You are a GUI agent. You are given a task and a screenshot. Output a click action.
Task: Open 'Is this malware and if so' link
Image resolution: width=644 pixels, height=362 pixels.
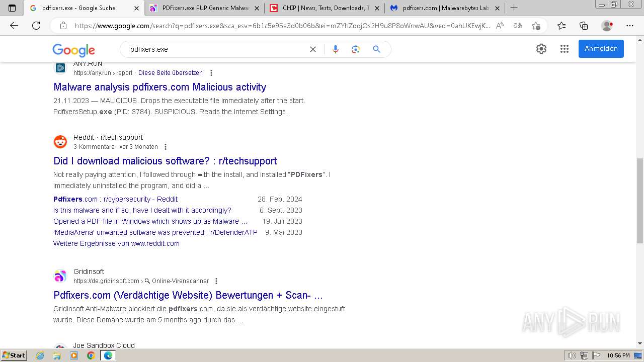(x=142, y=210)
